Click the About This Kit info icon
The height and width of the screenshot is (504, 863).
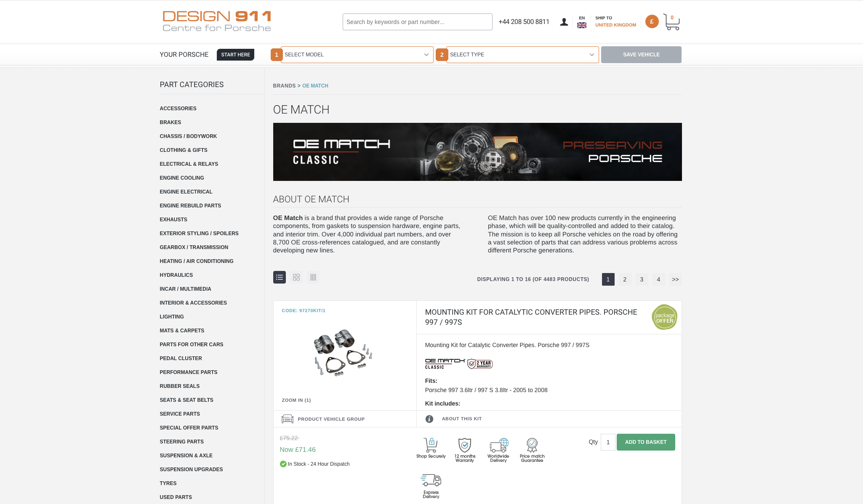pos(429,419)
